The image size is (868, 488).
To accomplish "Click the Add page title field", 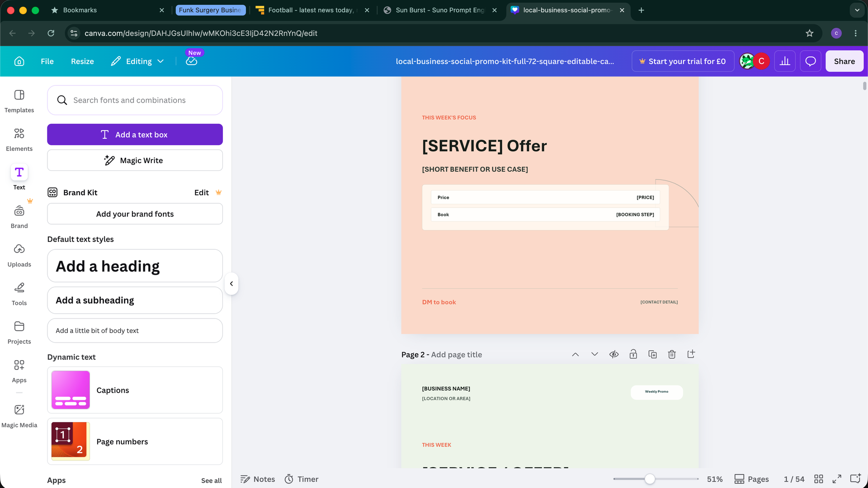I will [x=456, y=355].
